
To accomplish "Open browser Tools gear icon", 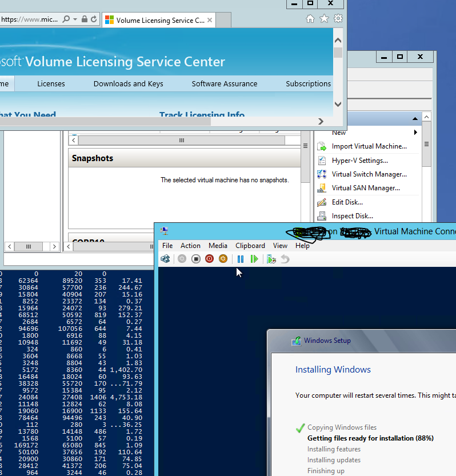I will click(338, 19).
